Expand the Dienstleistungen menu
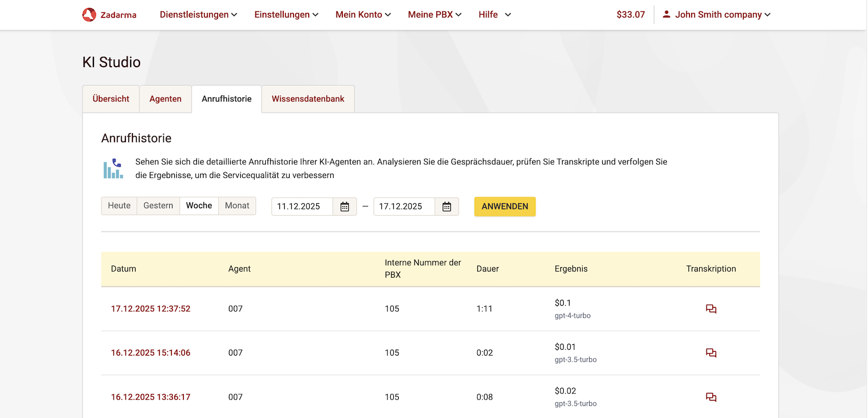 (198, 15)
